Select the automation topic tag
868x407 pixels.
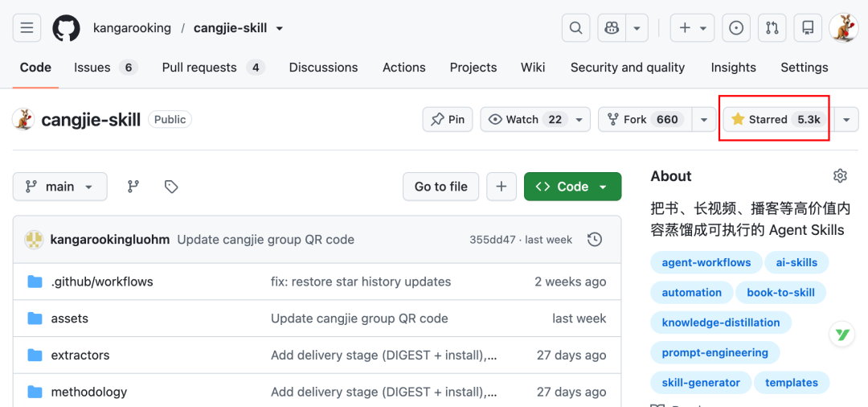pos(692,292)
